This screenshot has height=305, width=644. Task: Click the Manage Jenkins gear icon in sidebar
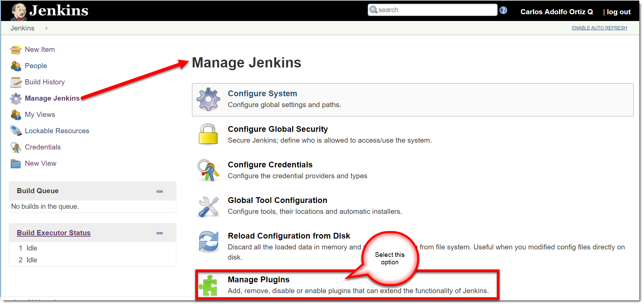click(x=16, y=99)
